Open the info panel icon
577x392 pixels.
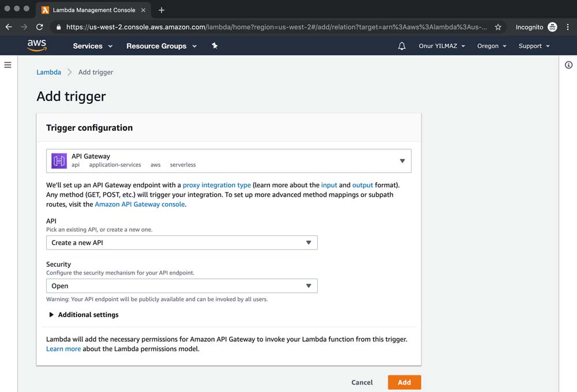coord(568,65)
